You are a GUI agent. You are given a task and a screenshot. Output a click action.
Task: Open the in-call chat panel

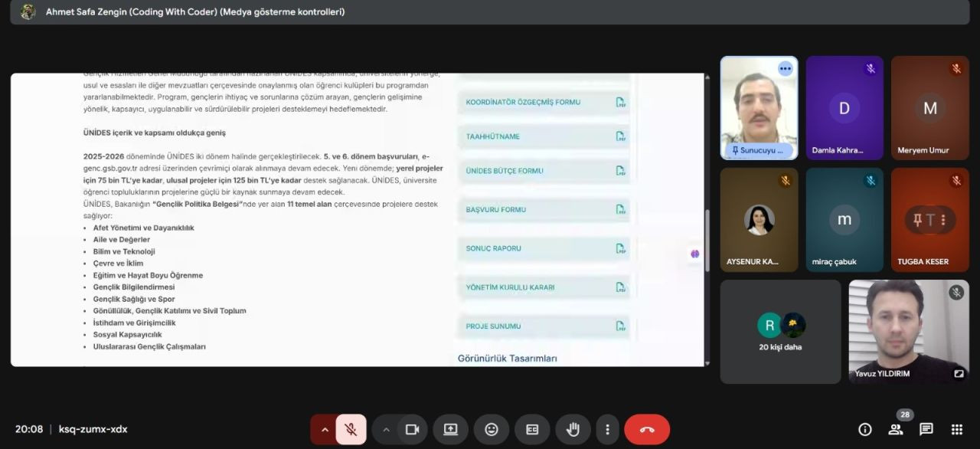pos(926,429)
